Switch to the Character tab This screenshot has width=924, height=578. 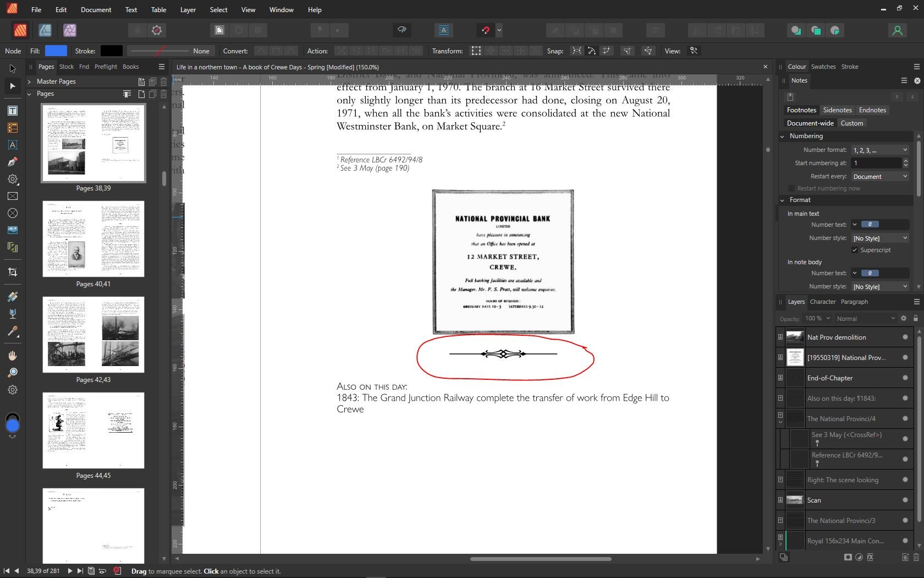pyautogui.click(x=823, y=302)
